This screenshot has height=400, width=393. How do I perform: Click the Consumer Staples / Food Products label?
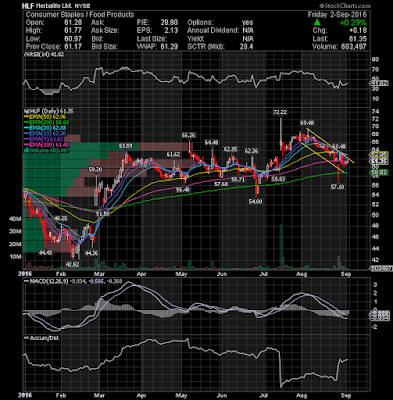pyautogui.click(x=80, y=15)
